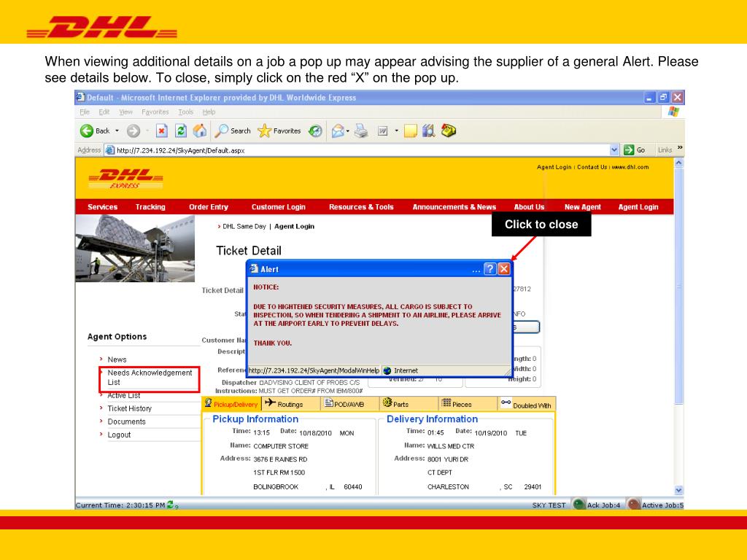The width and height of the screenshot is (747, 560).
Task: Open Services in the red navigation bar
Action: (102, 206)
